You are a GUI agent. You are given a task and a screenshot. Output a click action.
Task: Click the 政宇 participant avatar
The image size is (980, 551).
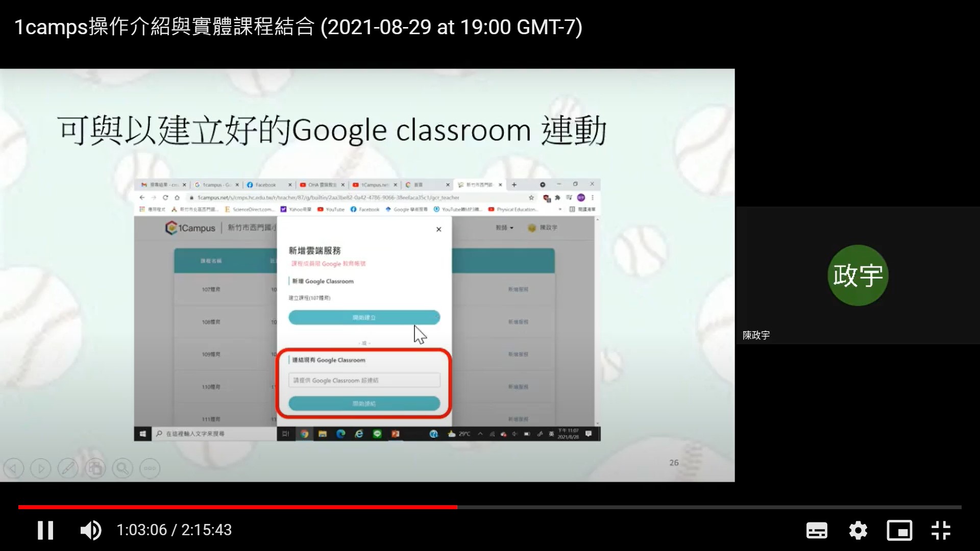[857, 275]
